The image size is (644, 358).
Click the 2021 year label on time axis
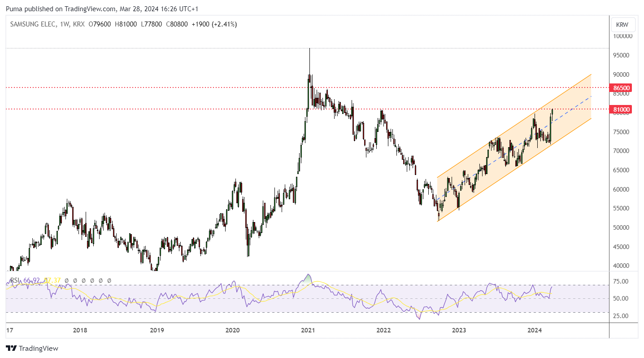pyautogui.click(x=308, y=331)
